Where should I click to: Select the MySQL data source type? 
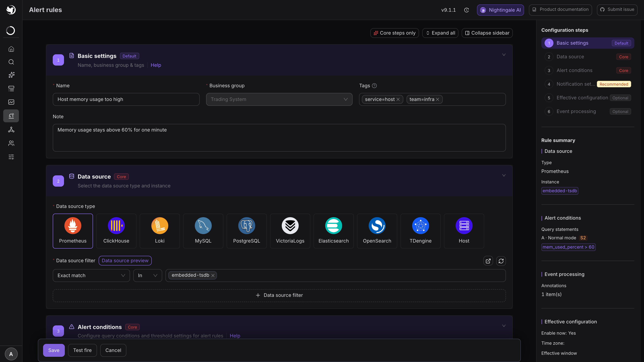203,231
